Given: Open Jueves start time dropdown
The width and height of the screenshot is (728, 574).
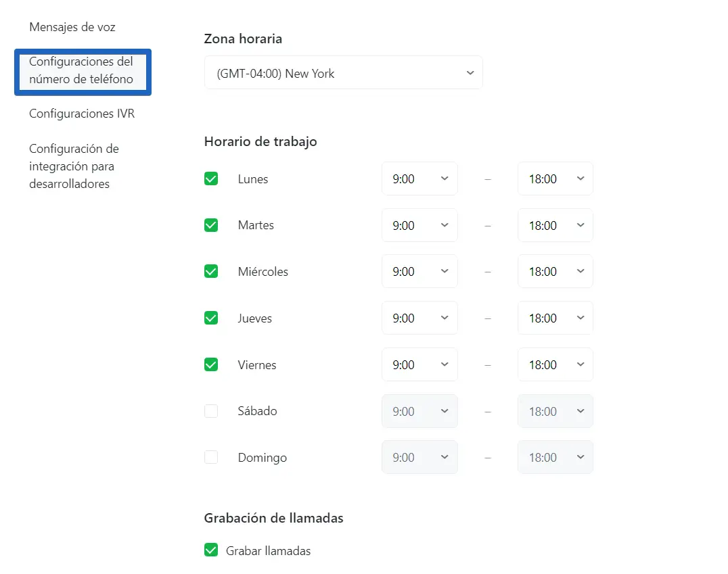Looking at the screenshot, I should pyautogui.click(x=419, y=318).
